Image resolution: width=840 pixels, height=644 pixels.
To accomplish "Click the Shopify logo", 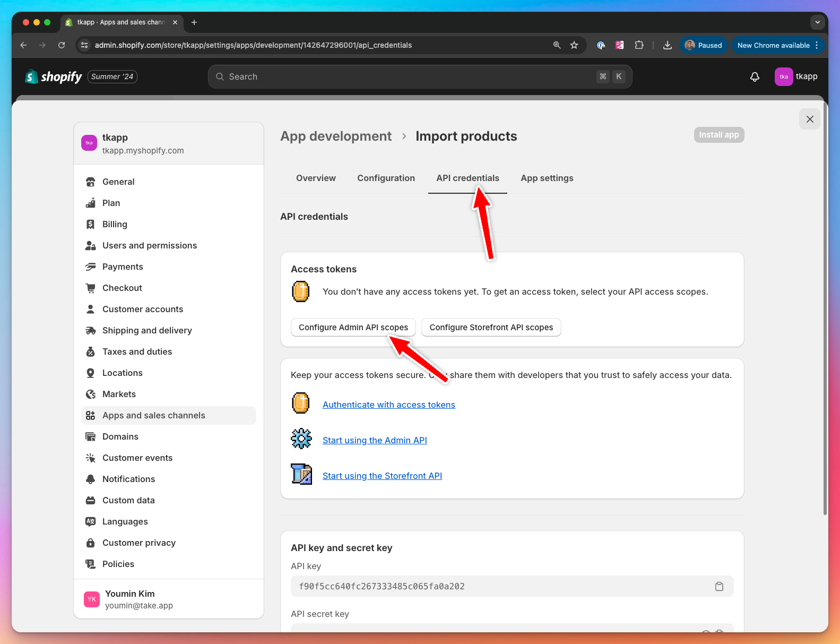I will (54, 77).
